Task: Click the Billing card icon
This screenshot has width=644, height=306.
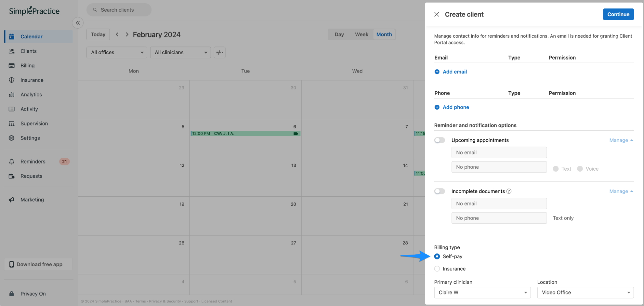Action: coord(12,65)
